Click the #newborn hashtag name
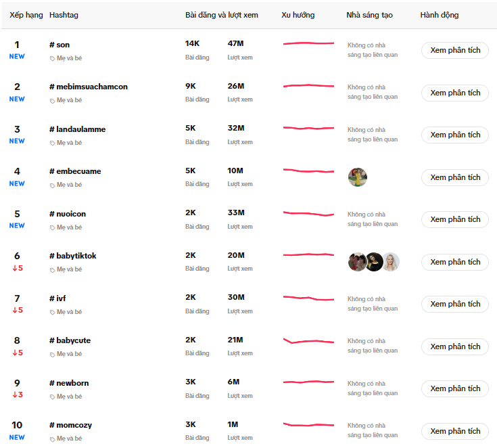 point(69,383)
